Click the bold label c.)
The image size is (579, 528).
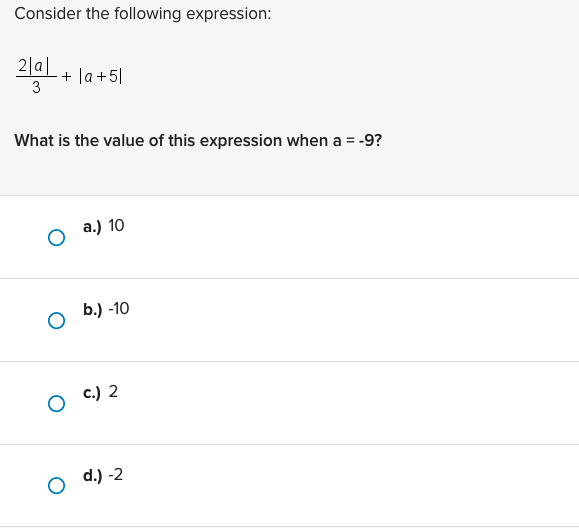92,392
